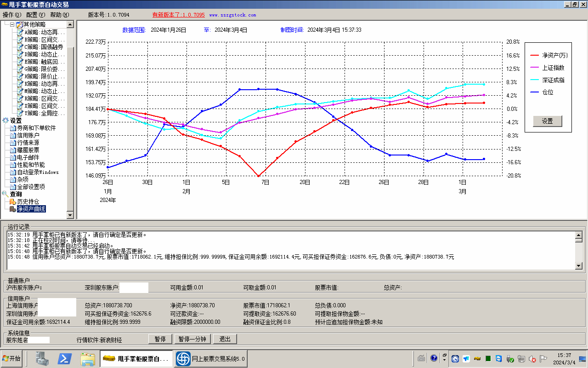Click the 甩手掌柜股票自... taskbar button
Image resolution: width=588 pixels, height=368 pixels.
136,359
